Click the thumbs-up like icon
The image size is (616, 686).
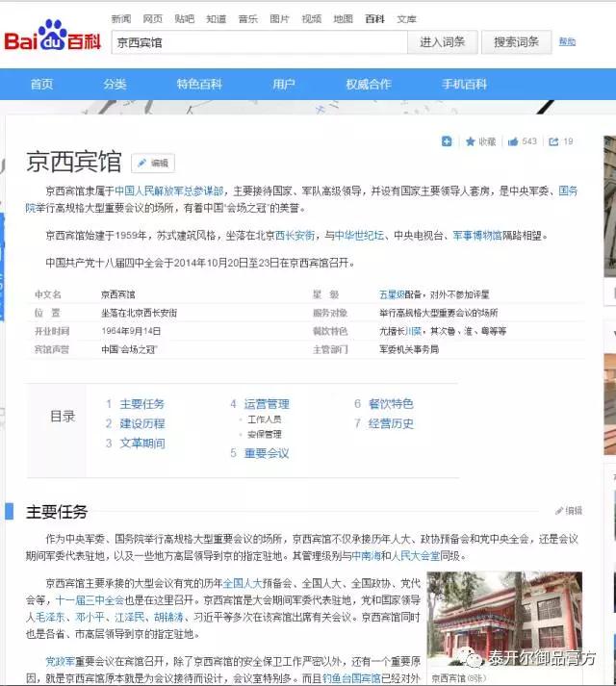[513, 141]
